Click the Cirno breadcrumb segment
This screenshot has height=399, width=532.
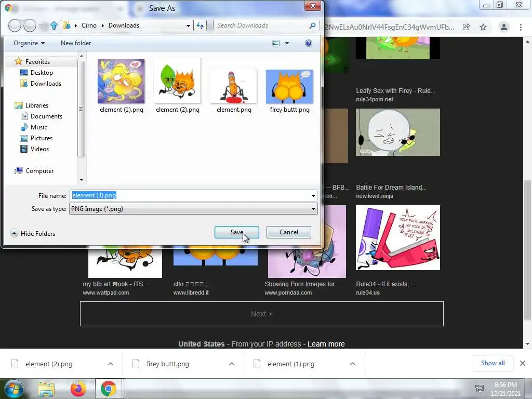point(89,25)
